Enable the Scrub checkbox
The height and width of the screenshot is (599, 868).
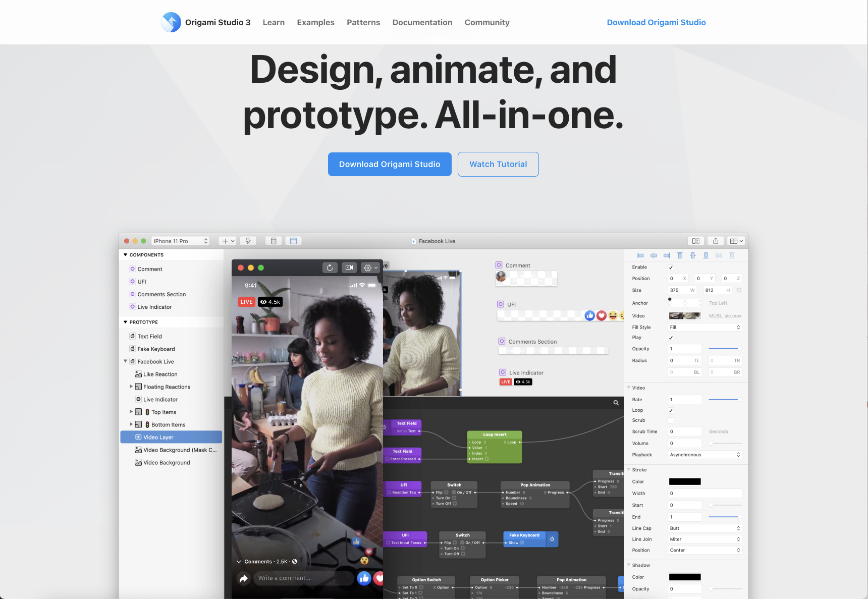click(671, 420)
